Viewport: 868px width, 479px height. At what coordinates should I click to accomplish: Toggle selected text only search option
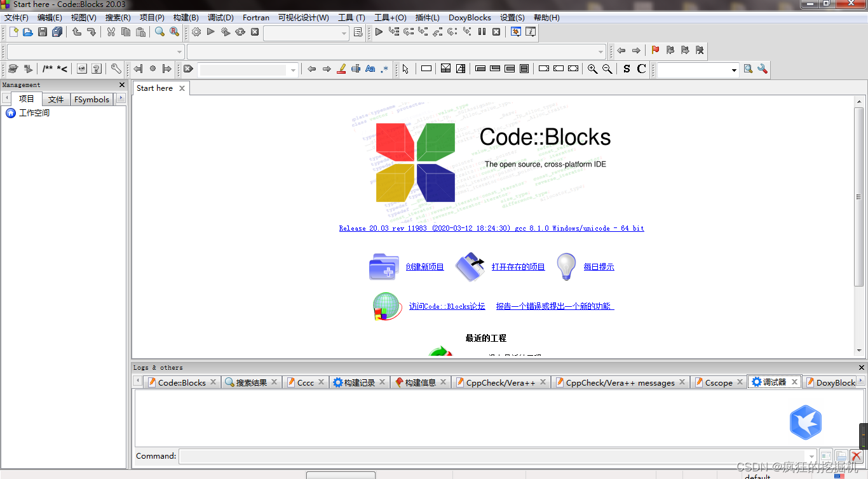click(x=356, y=69)
